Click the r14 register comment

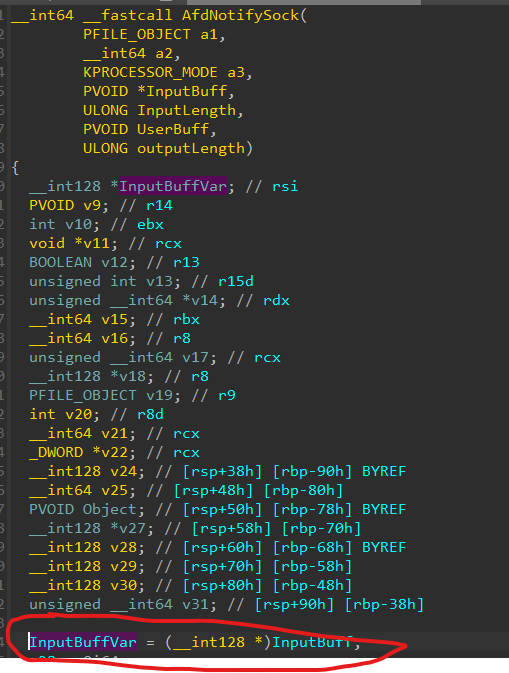coord(159,205)
